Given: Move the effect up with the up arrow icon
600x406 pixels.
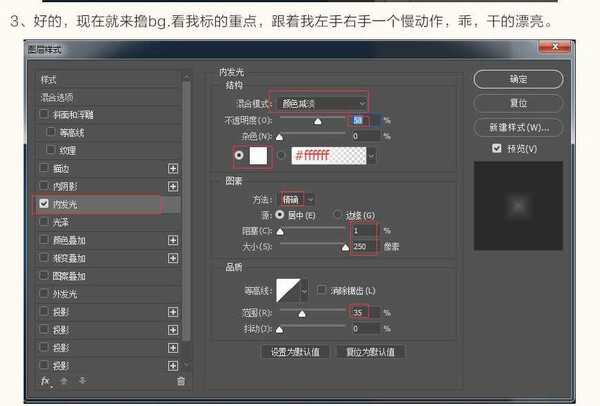Looking at the screenshot, I should click(63, 381).
